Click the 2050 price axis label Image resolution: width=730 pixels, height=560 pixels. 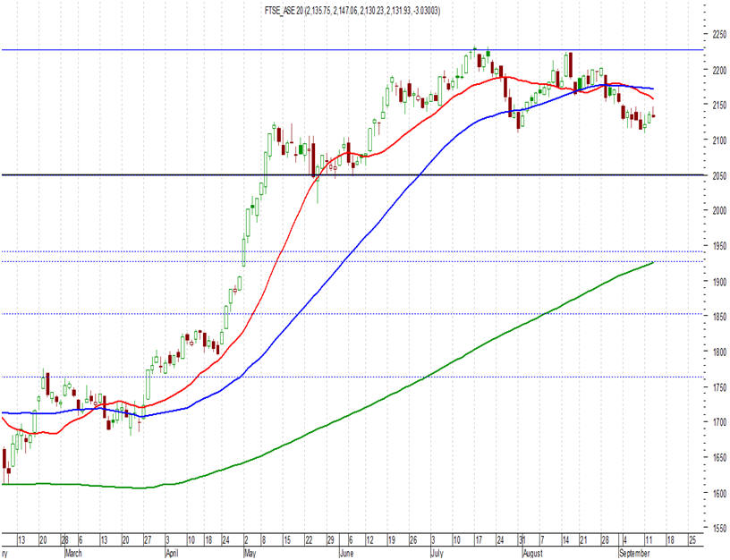click(719, 176)
